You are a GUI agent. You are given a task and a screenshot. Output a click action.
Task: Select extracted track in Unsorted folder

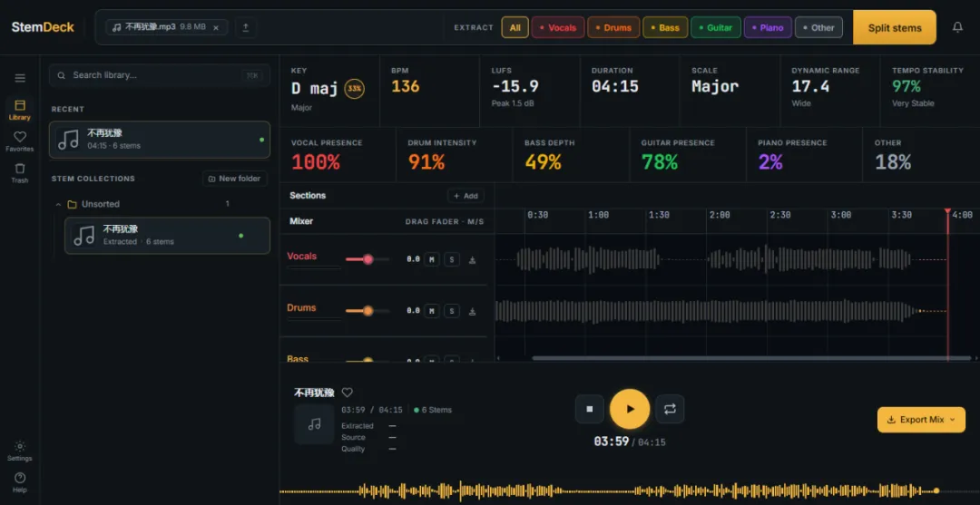pyautogui.click(x=168, y=236)
